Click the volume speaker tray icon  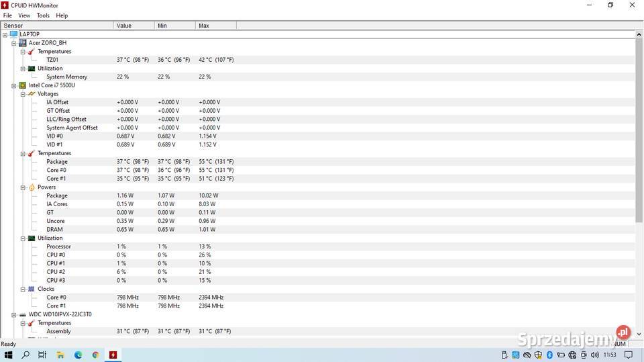(x=595, y=355)
